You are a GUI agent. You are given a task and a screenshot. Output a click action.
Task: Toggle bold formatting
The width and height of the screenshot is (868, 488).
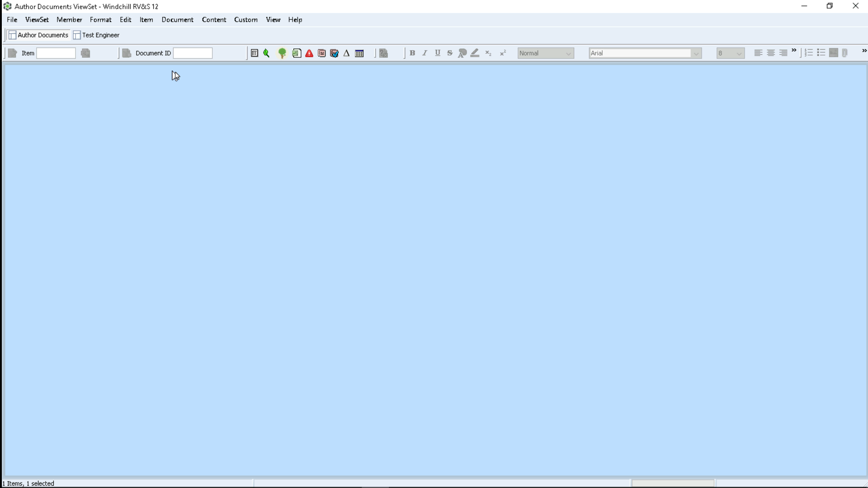(x=412, y=53)
